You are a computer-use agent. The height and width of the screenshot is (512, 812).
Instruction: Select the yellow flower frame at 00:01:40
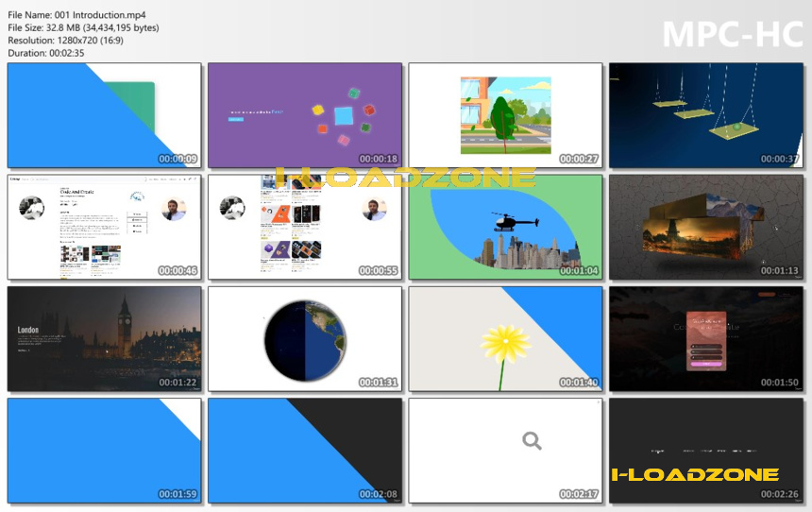click(x=505, y=339)
